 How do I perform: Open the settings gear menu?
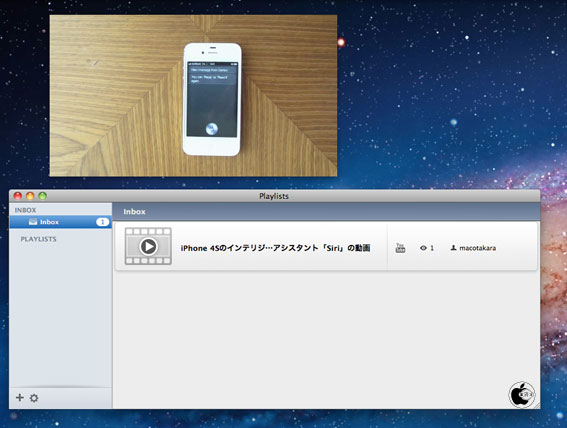pos(34,398)
